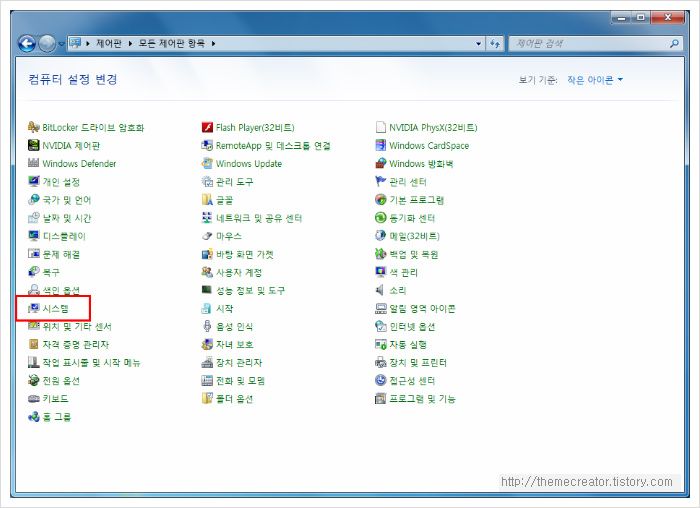Viewport: 700px width, 508px height.
Task: Open Windows 방화벽 firewall icon
Action: click(380, 163)
